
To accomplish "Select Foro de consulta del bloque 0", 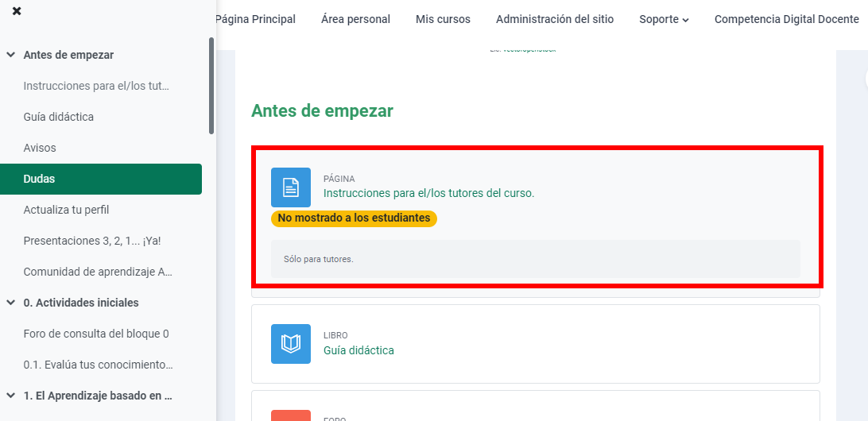I will click(96, 334).
